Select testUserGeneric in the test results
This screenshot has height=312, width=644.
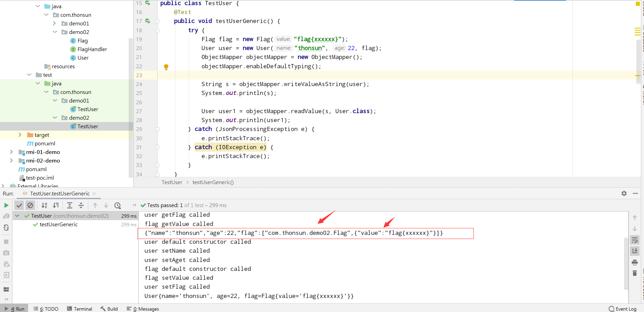pyautogui.click(x=58, y=225)
